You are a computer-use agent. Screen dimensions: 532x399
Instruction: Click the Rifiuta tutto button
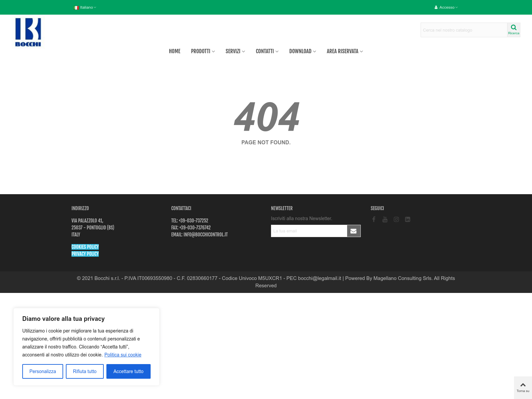pos(85,371)
